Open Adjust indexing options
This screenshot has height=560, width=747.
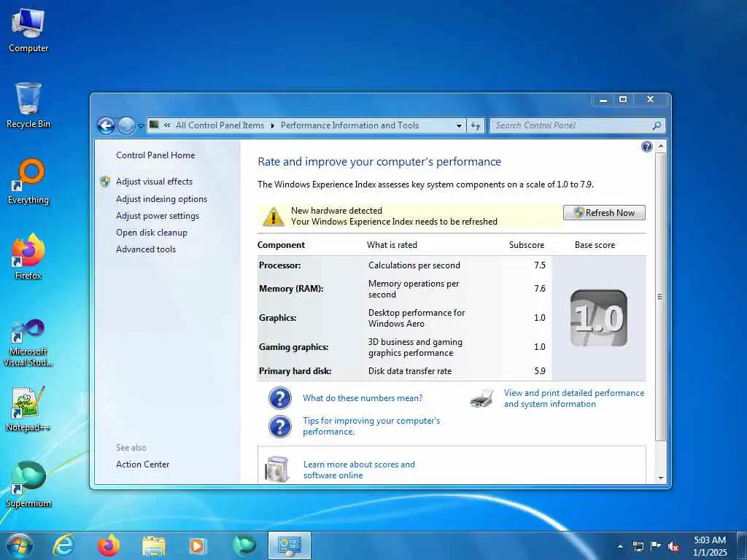[x=161, y=199]
